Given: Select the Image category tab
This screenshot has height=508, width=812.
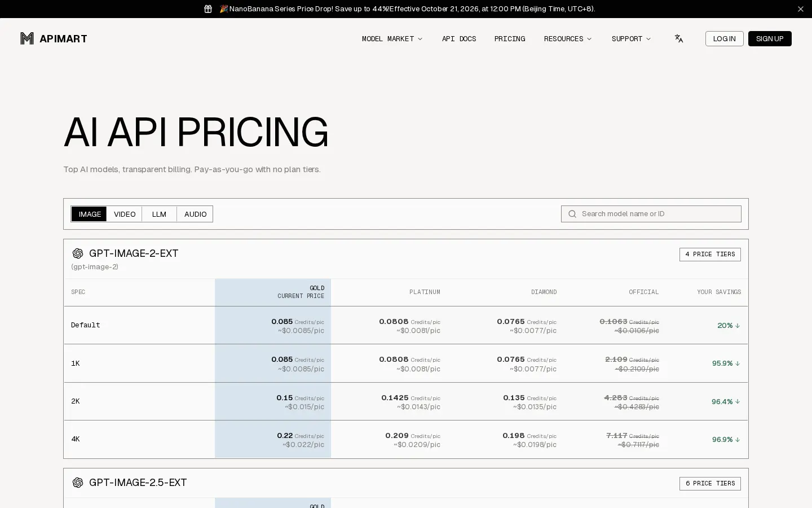Looking at the screenshot, I should (89, 214).
